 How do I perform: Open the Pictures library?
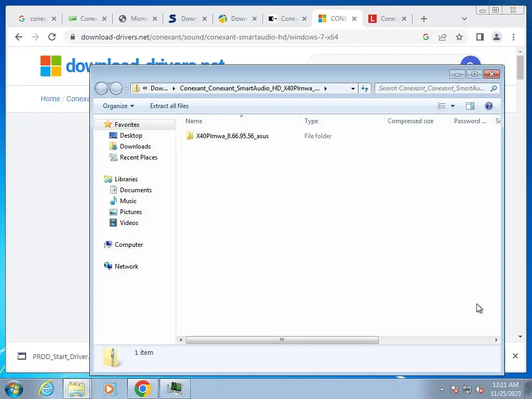(130, 212)
